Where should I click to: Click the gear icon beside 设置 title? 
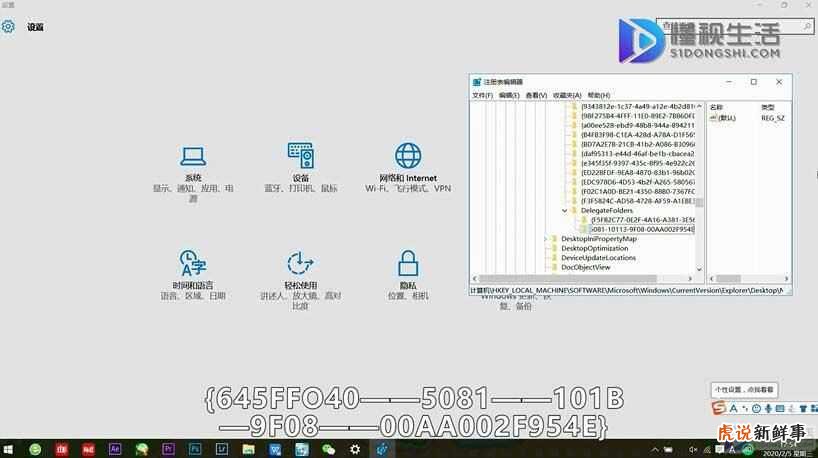point(8,27)
